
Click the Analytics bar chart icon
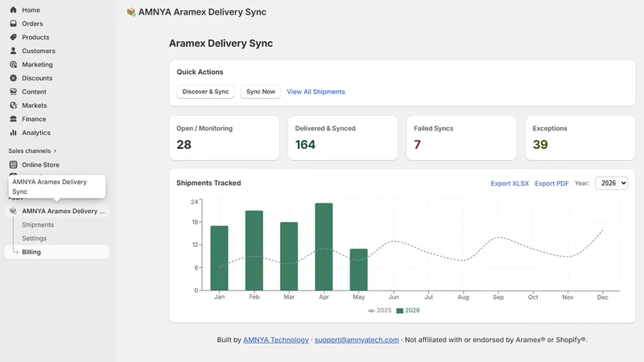[x=13, y=133]
